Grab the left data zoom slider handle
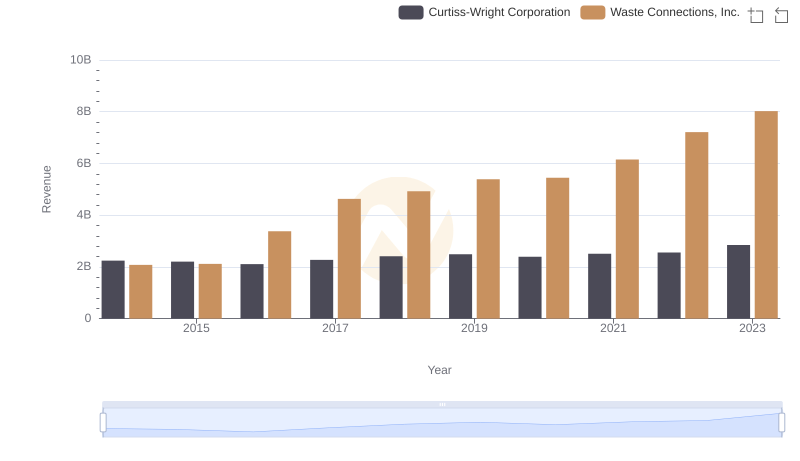 103,422
